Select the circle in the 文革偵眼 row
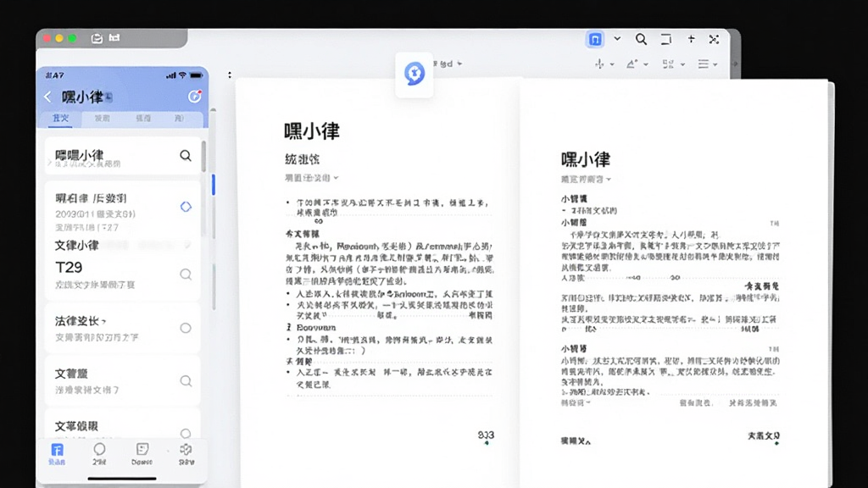868x488 pixels. (x=186, y=433)
